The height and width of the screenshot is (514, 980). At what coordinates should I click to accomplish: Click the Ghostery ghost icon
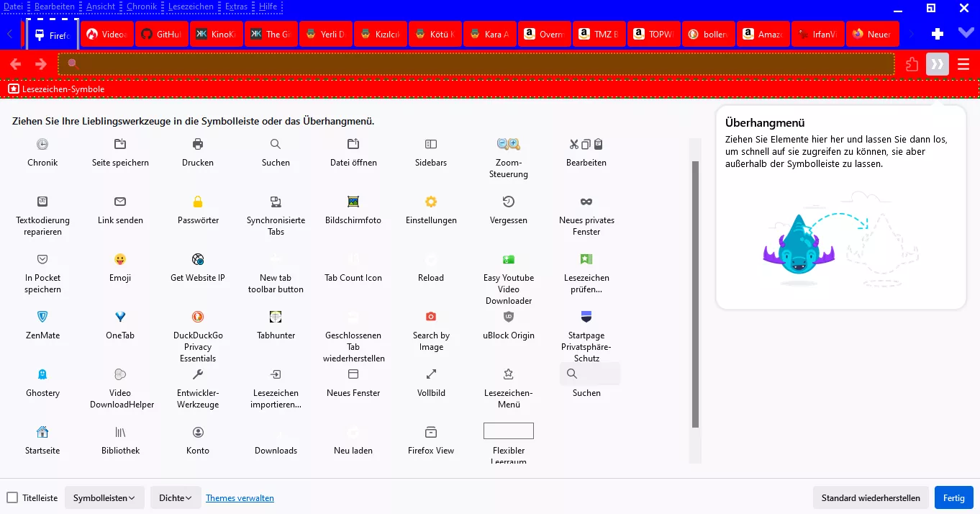click(42, 374)
